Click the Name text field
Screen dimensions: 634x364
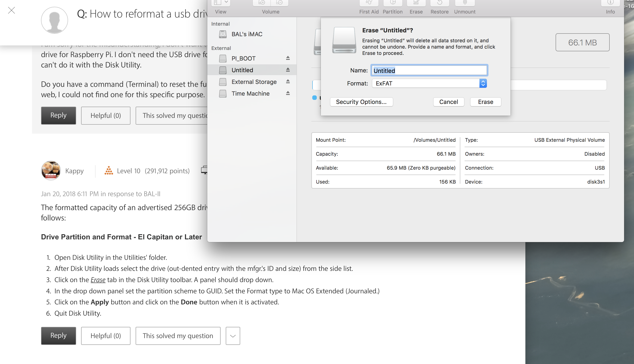click(429, 70)
